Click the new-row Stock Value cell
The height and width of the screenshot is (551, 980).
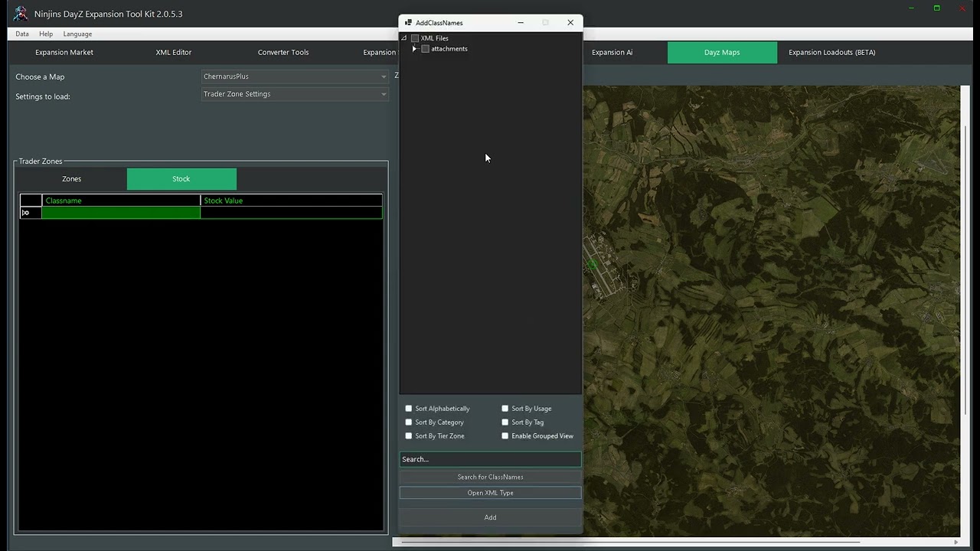(x=291, y=213)
